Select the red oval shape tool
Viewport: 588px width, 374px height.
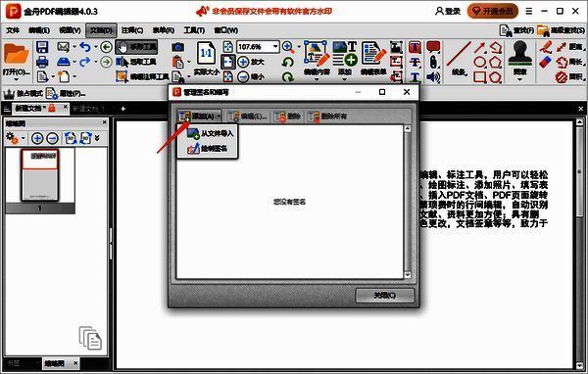pyautogui.click(x=479, y=63)
